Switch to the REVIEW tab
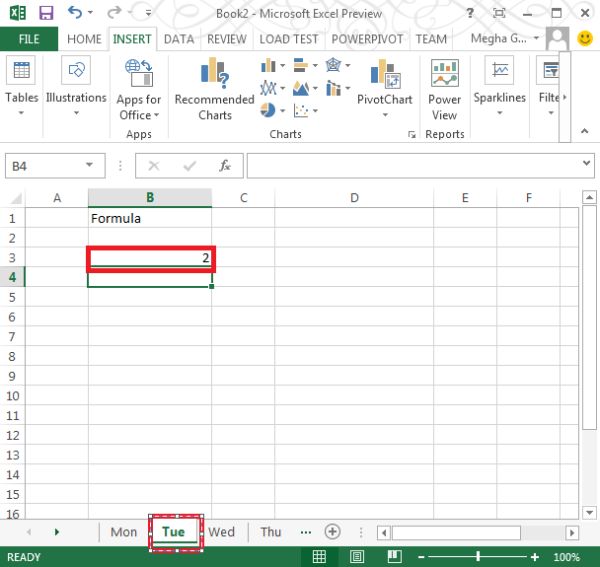600x567 pixels. (227, 39)
